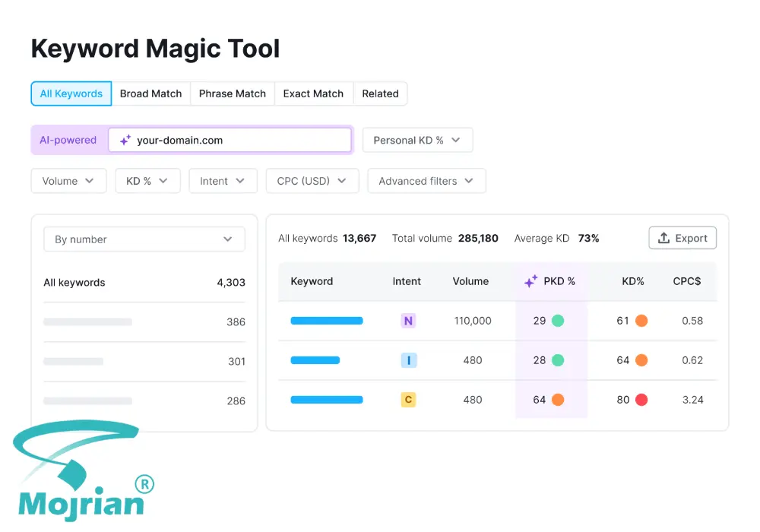This screenshot has width=760, height=532.
Task: Open the keyword link in the 3.24 CPC row
Action: point(327,400)
